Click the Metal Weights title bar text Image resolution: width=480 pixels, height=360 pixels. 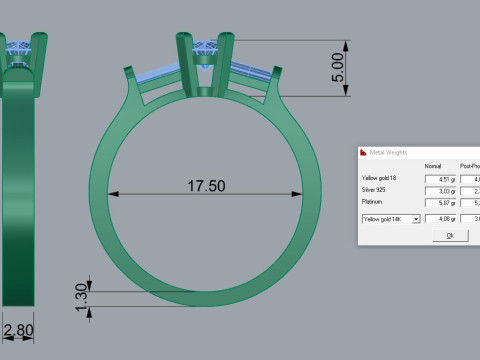[388, 152]
